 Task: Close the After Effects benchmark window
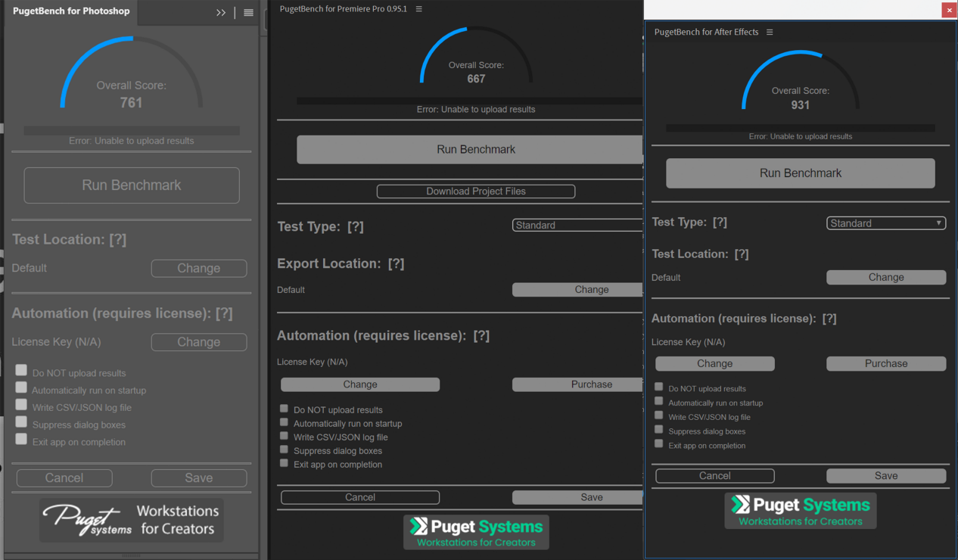[949, 9]
